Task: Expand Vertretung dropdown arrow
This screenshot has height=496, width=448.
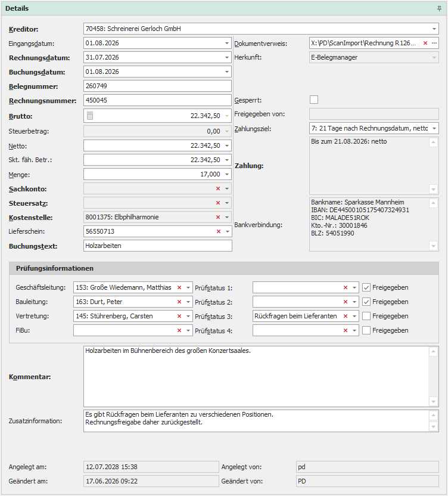Action: click(x=188, y=316)
